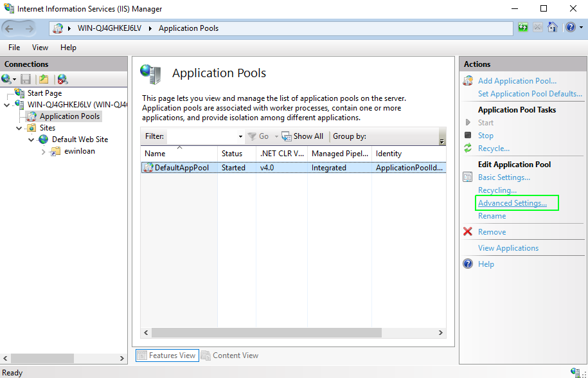Click the Delete Connection icon in Connections toolbar
Viewport: 588px width, 378px height.
pyautogui.click(x=62, y=79)
